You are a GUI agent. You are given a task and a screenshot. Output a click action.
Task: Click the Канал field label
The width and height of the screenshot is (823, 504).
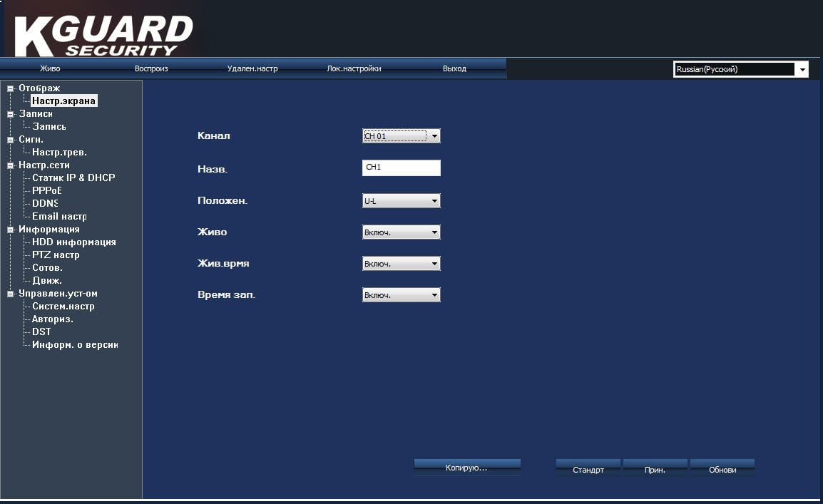(214, 136)
